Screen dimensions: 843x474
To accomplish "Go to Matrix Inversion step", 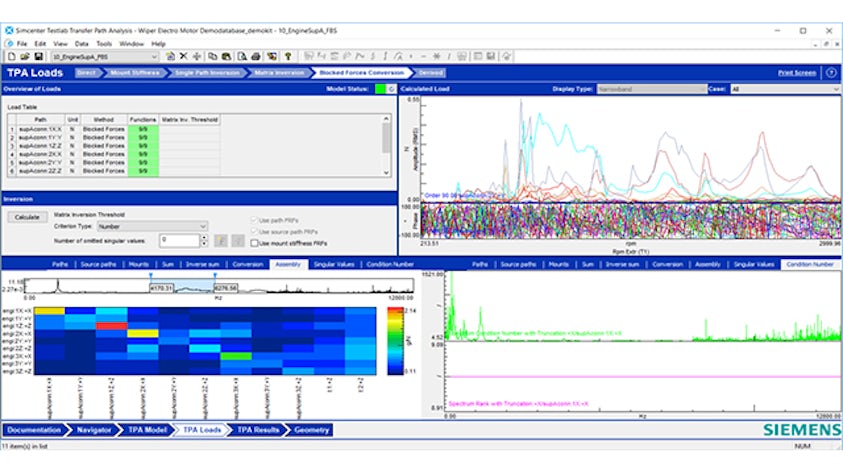I will tap(279, 73).
